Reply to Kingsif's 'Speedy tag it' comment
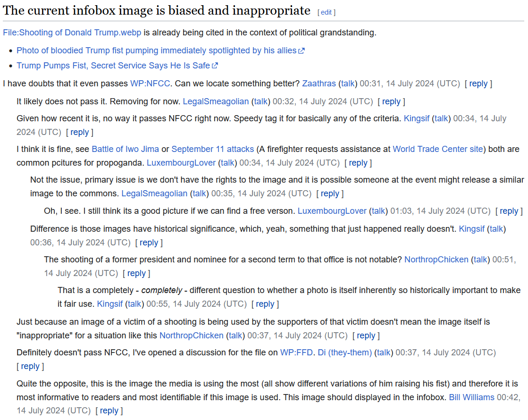The width and height of the screenshot is (528, 420). coord(79,132)
